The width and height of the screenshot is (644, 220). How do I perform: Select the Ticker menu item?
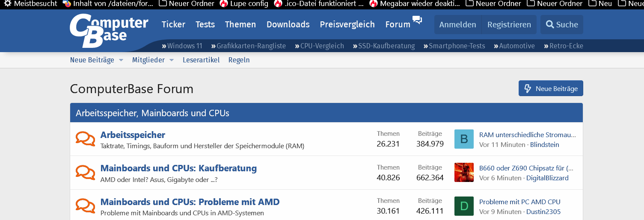173,25
